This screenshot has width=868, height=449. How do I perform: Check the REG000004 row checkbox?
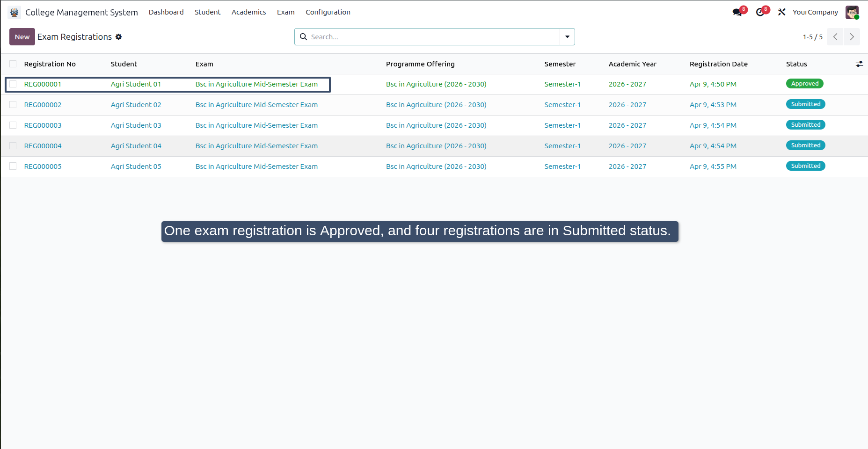coord(13,146)
